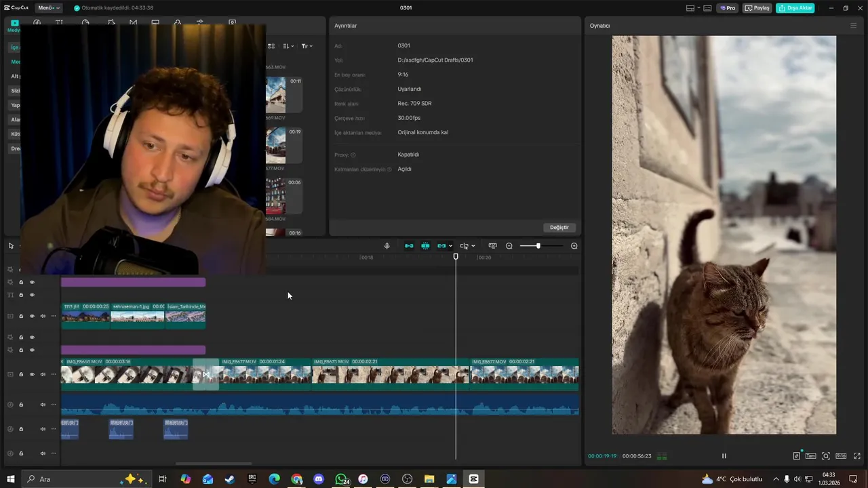Screen dimensions: 868x488
Task: Click the 'Rec. 709 SDR' value
Action: pos(414,104)
